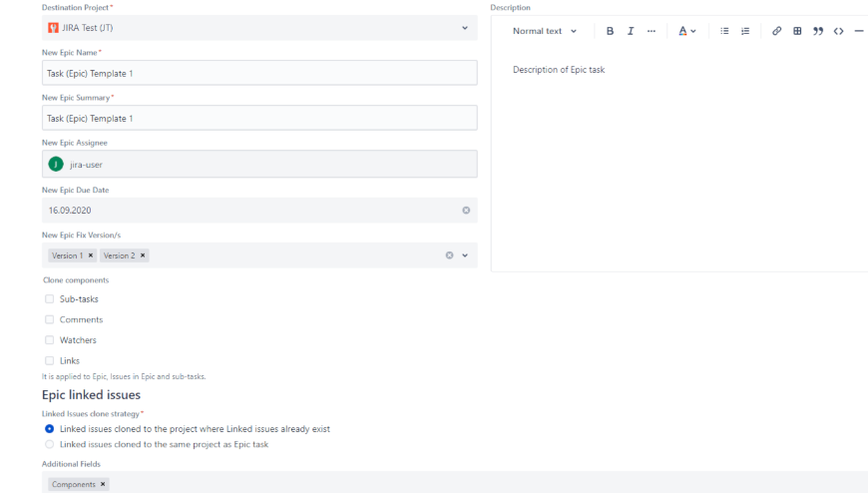This screenshot has height=493, width=868.
Task: Insert a bullet list in description
Action: tap(724, 31)
